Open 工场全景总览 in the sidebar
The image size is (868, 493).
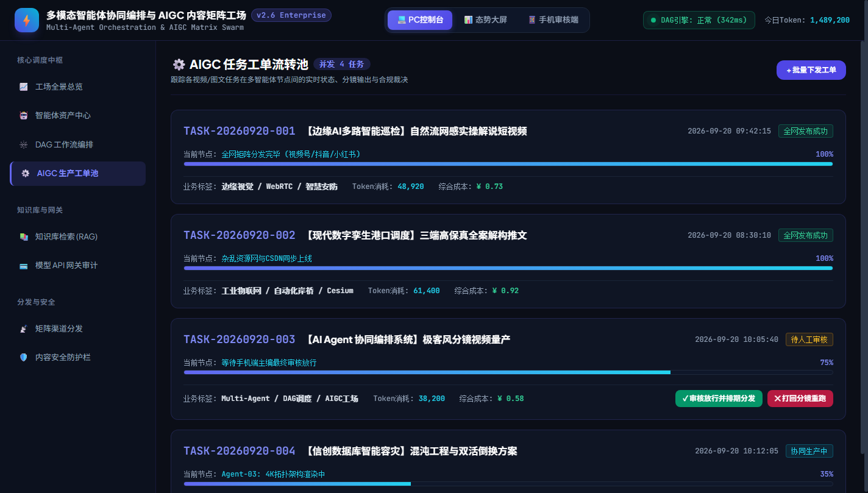pyautogui.click(x=78, y=87)
